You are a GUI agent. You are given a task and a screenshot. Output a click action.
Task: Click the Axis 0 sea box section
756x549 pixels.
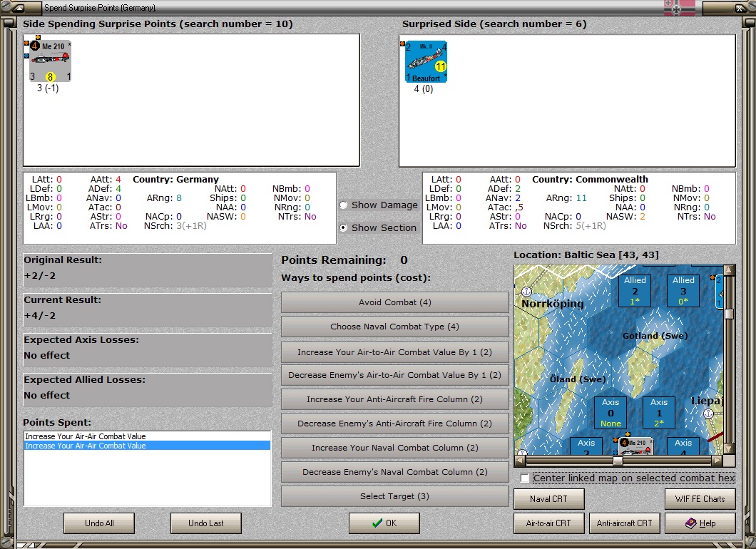[611, 412]
